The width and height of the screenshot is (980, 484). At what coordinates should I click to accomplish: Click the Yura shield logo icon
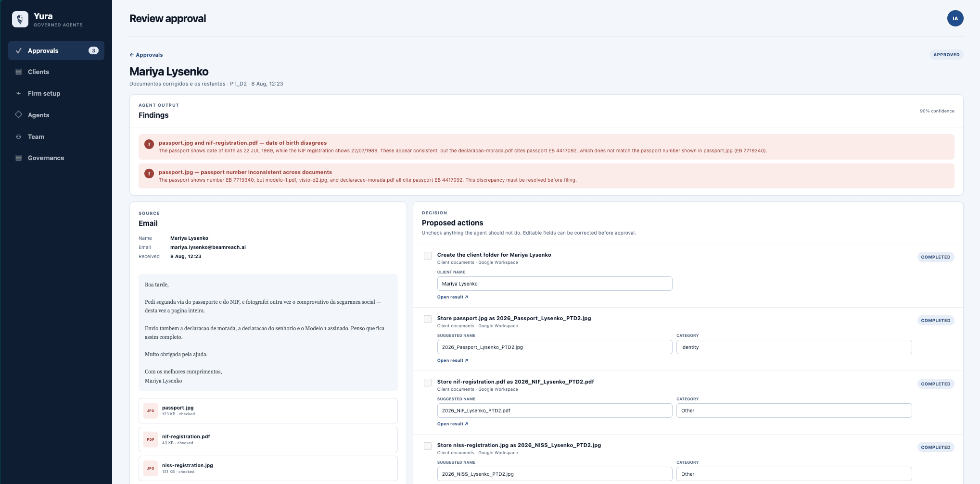click(x=20, y=19)
